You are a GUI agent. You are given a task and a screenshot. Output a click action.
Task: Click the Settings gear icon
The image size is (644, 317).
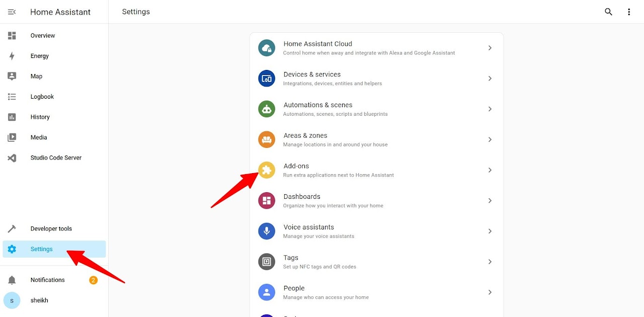coord(12,249)
